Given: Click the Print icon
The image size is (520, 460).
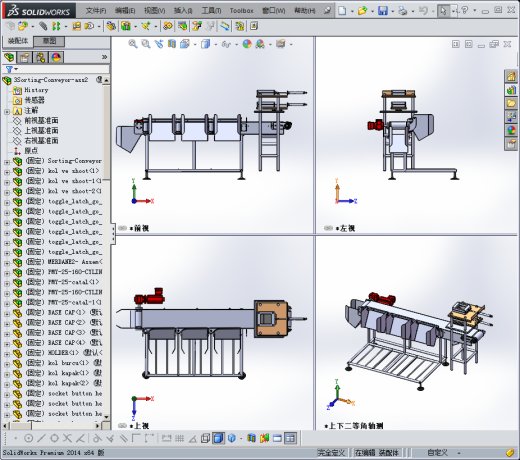Looking at the screenshot, I should (x=403, y=11).
